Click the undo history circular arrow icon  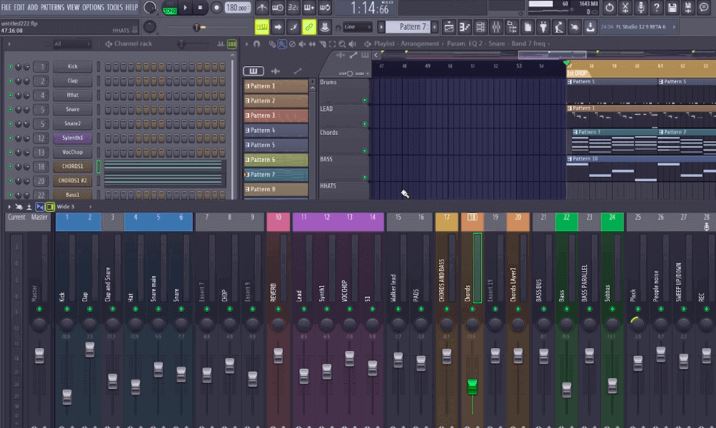click(609, 8)
